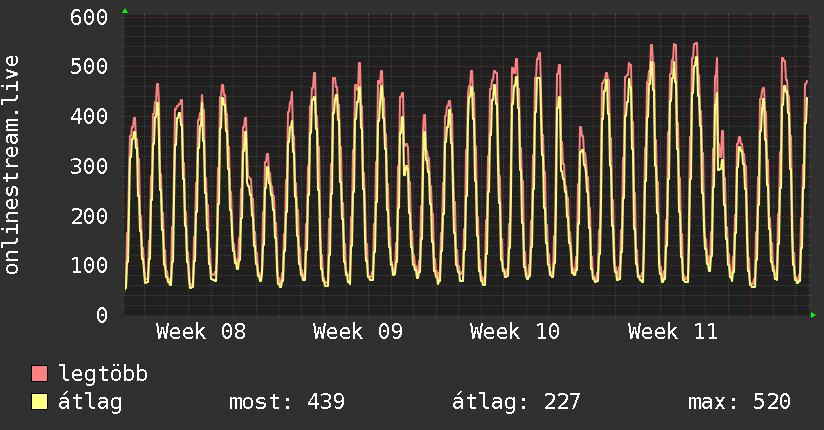Click the 'most: 439' statistic

pyautogui.click(x=287, y=402)
